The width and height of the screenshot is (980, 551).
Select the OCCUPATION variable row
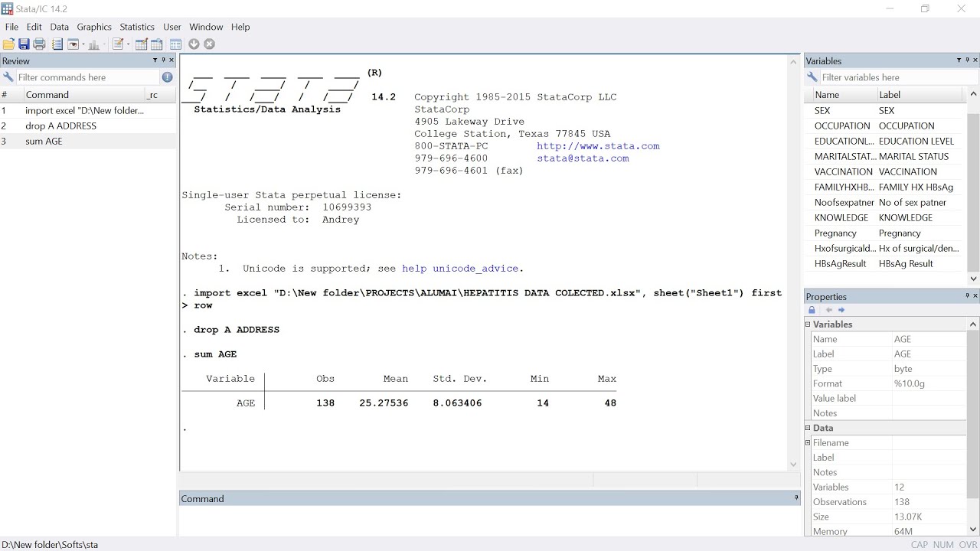coord(886,126)
